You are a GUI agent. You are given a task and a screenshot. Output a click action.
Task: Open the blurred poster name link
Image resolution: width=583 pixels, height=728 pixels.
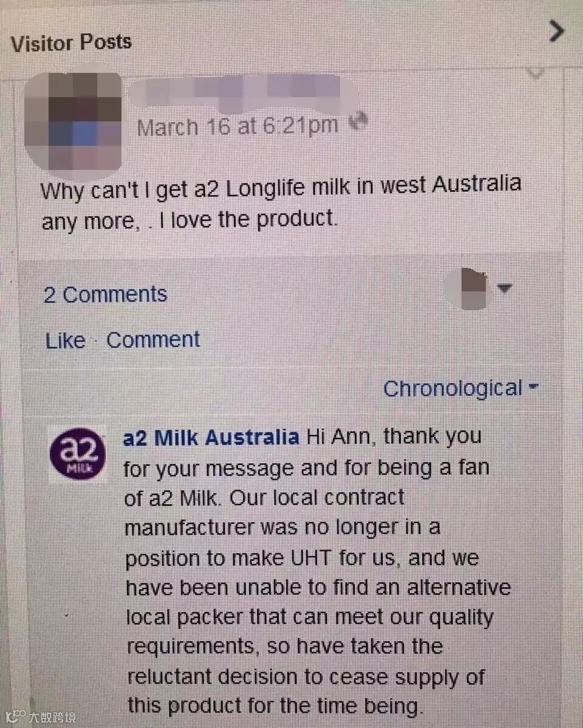(x=242, y=94)
